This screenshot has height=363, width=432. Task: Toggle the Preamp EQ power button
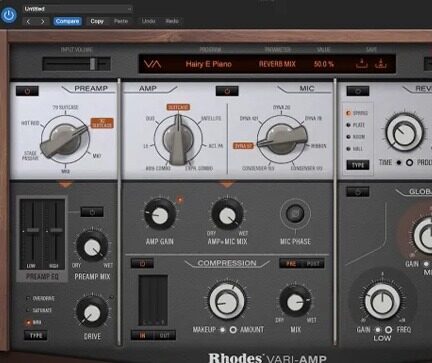(x=92, y=212)
